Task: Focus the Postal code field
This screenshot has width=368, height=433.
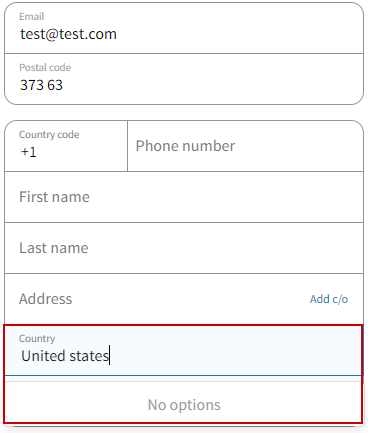Action: 184,79
